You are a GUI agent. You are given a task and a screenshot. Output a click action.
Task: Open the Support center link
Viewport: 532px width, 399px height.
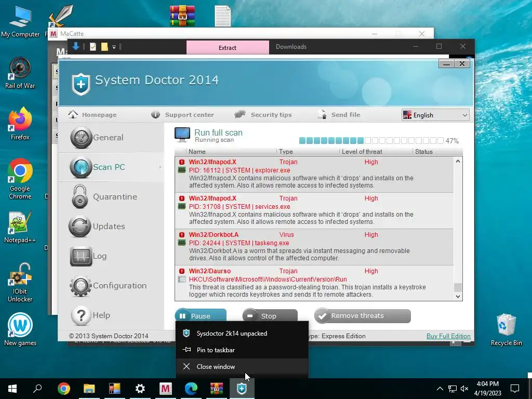pyautogui.click(x=182, y=115)
